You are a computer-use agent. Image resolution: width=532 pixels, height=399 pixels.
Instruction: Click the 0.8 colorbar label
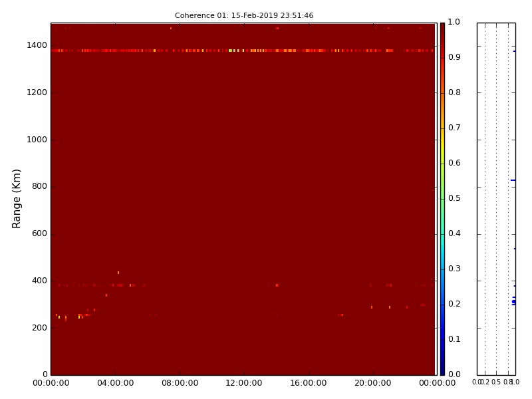click(x=454, y=92)
